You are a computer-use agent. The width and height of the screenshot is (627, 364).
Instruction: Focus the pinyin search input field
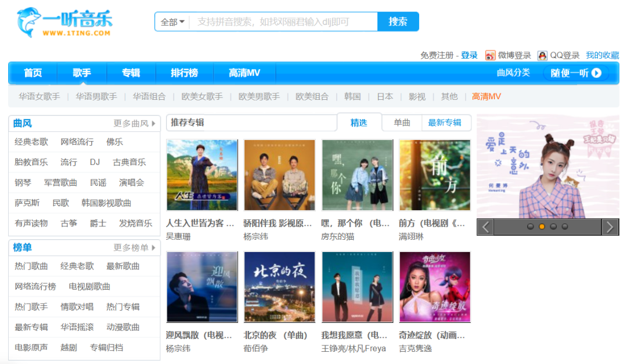pos(283,22)
